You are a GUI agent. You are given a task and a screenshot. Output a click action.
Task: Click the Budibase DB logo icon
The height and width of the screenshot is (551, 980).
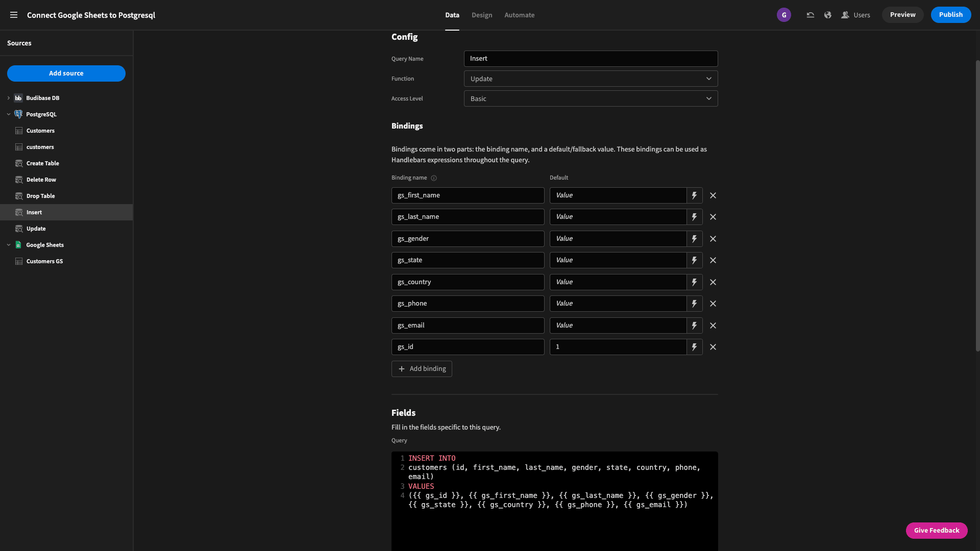click(x=18, y=98)
